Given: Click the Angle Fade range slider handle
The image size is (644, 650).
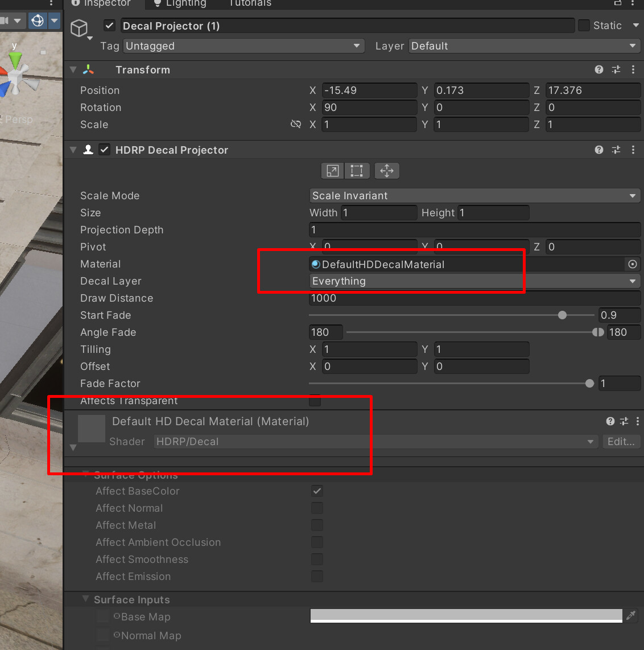Looking at the screenshot, I should 597,332.
